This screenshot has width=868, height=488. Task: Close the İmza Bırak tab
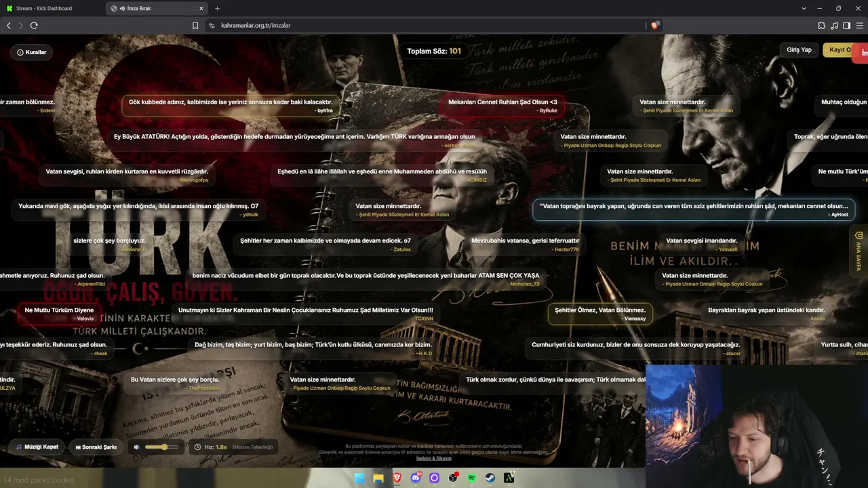[x=201, y=8]
